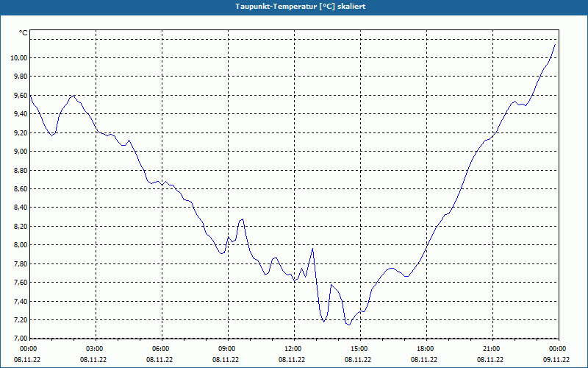
Task: Click the 09.11.22 date label
Action: [x=556, y=360]
